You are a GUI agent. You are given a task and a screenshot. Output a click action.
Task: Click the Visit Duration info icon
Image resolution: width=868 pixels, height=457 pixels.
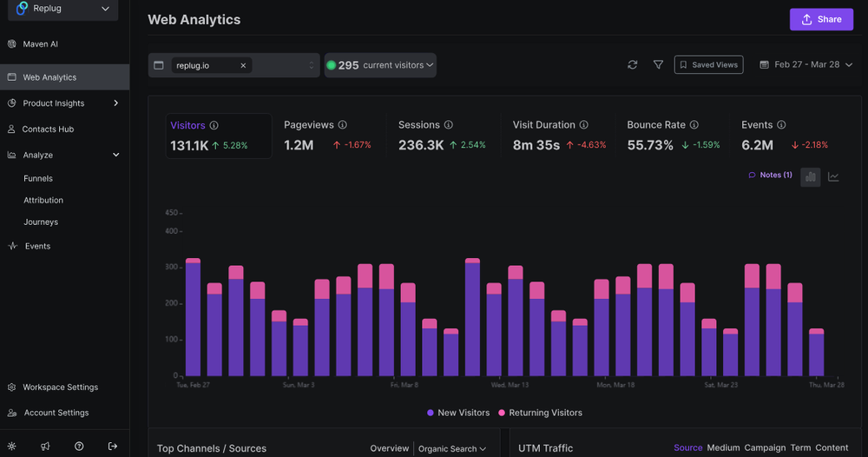(x=583, y=125)
